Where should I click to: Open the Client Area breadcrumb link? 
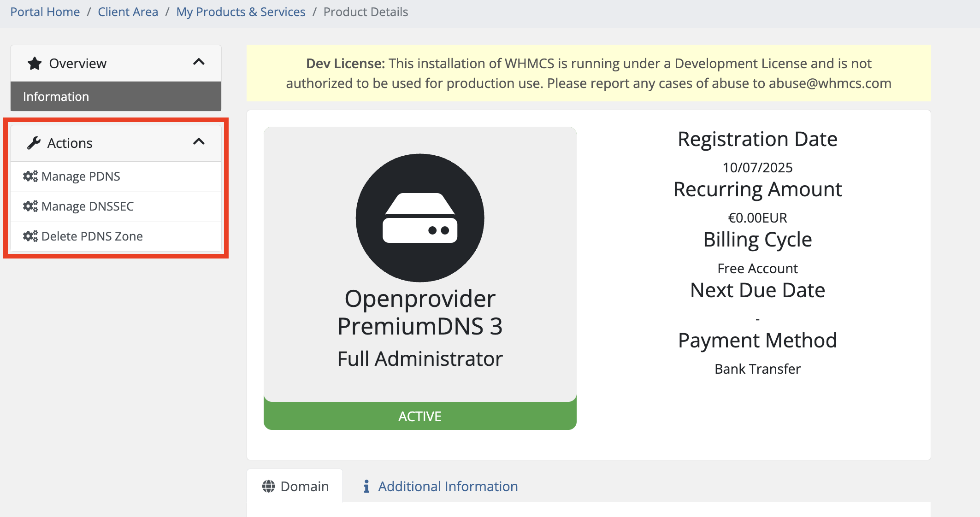[x=128, y=12]
